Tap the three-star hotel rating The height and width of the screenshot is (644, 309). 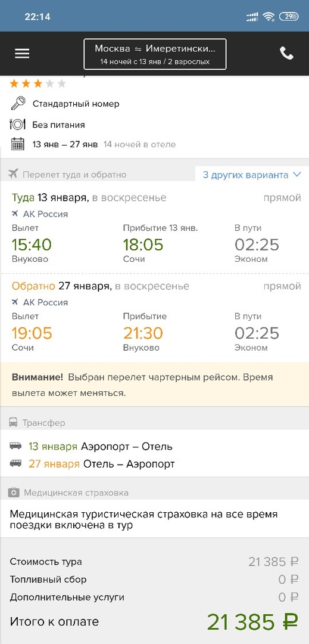coord(38,84)
